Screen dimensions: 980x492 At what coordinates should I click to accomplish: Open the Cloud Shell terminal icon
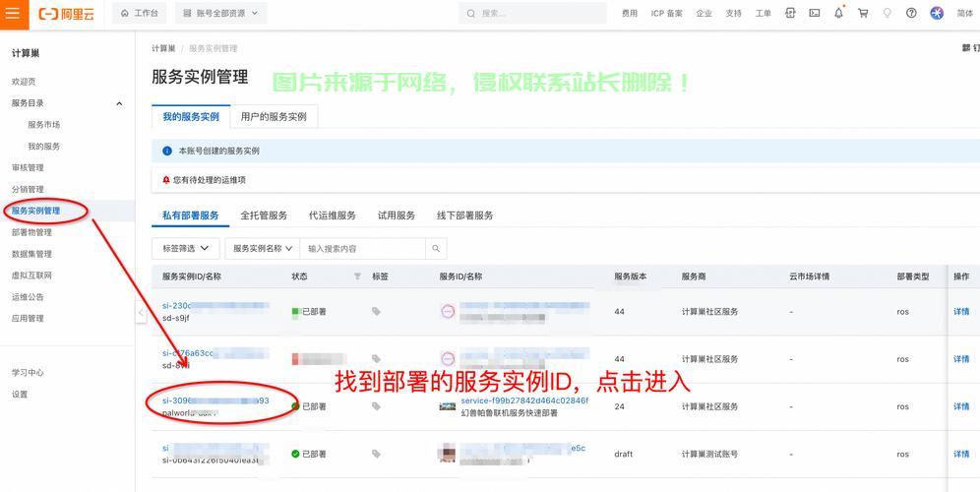[815, 14]
